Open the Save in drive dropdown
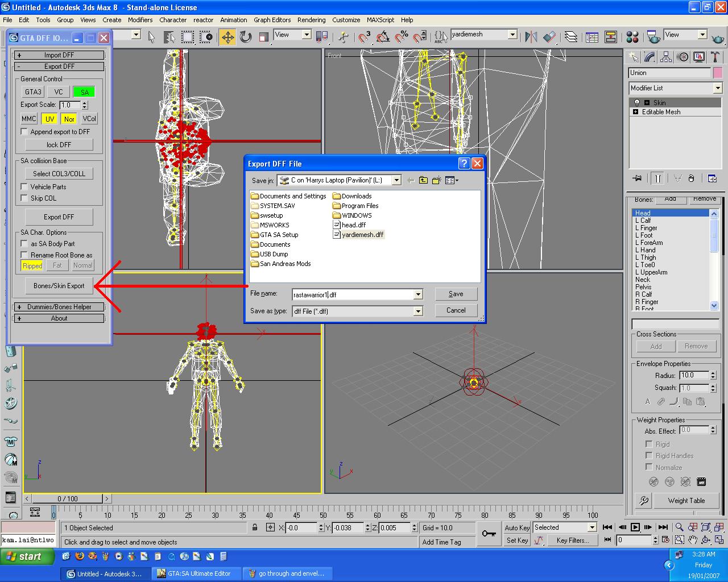The height and width of the screenshot is (582, 728). [396, 180]
